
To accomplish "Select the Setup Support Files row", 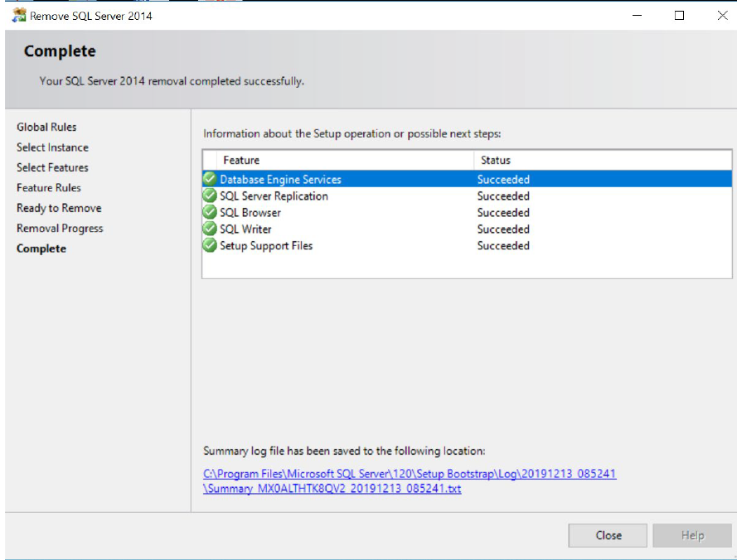I will pyautogui.click(x=468, y=245).
